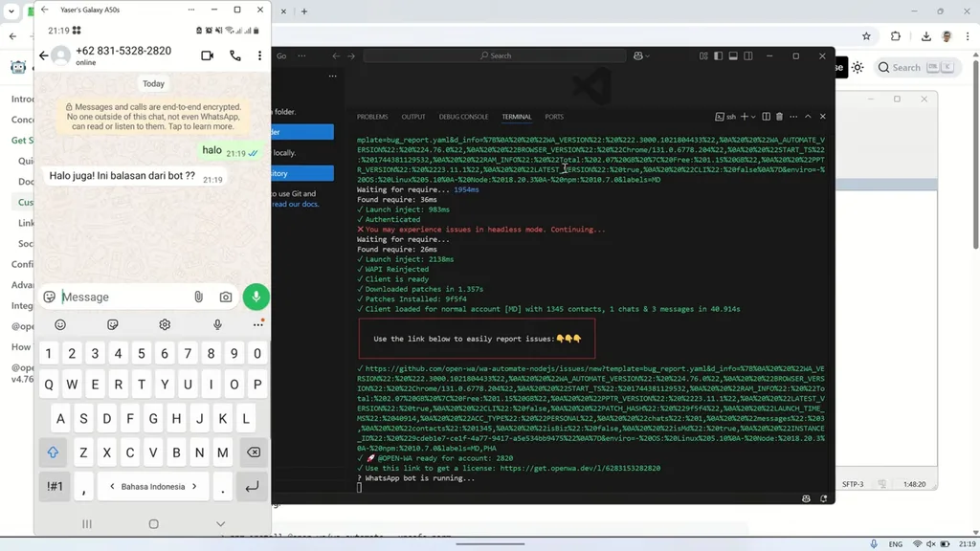This screenshot has width=980, height=551.
Task: Hide the keyboard with the down chevron
Action: pos(221,523)
